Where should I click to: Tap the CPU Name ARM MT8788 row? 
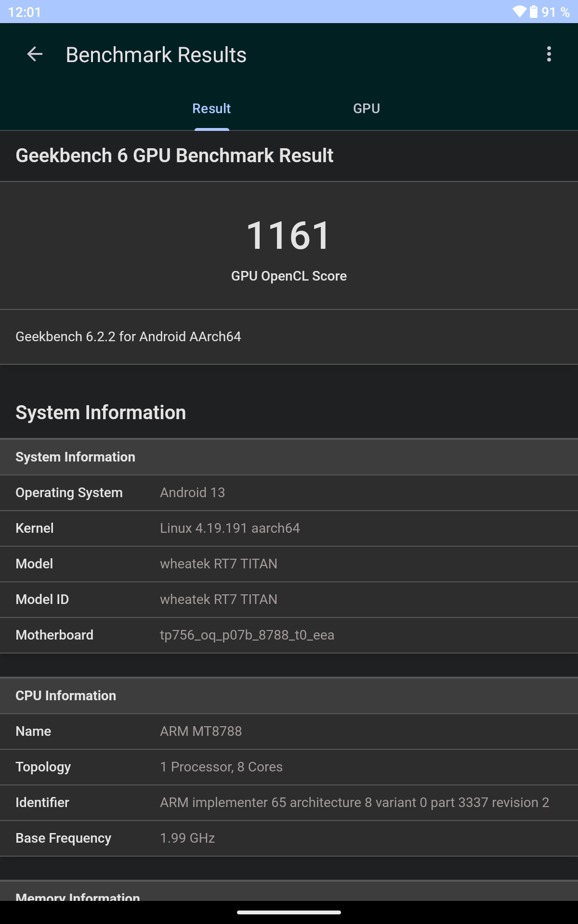[x=289, y=731]
